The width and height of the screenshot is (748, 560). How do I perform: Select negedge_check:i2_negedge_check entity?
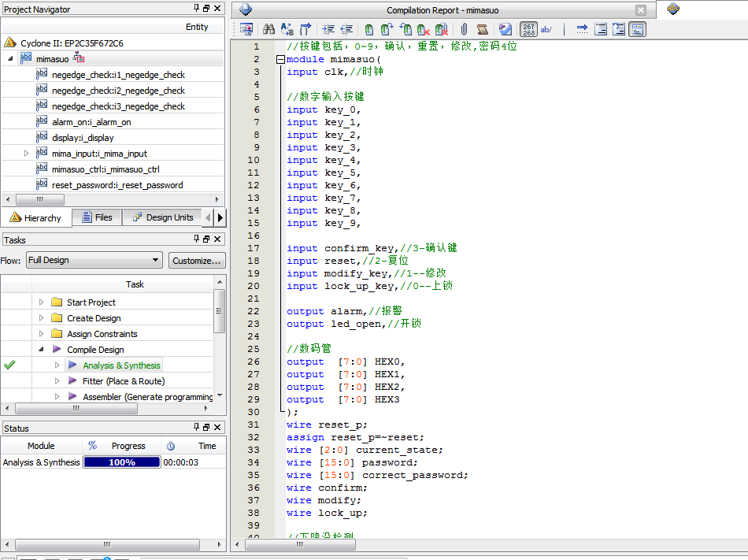(118, 91)
